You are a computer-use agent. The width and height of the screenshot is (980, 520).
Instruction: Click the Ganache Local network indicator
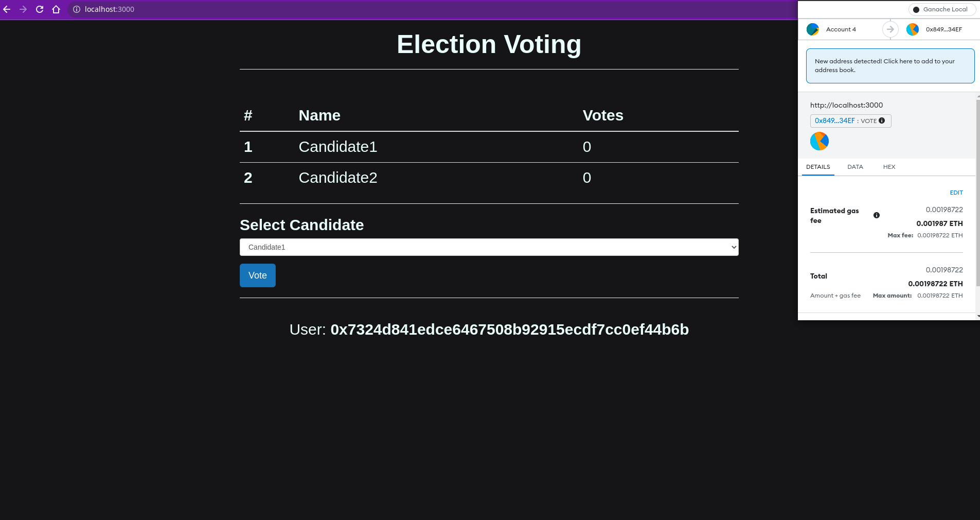(942, 9)
